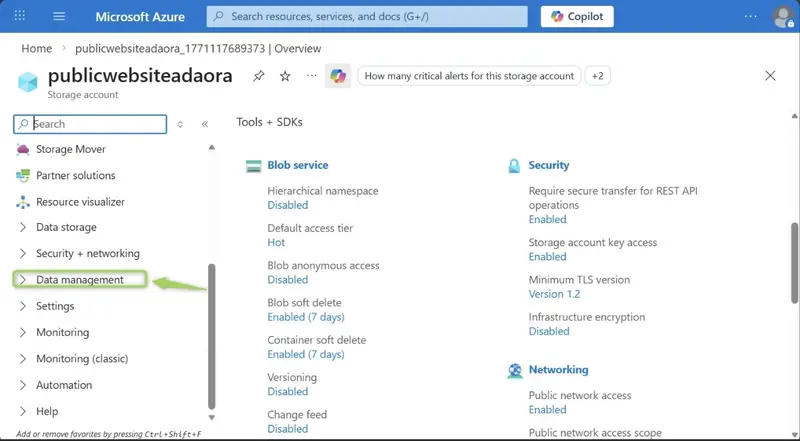800x441 pixels.
Task: Open resource more actions ellipsis near title
Action: pyautogui.click(x=312, y=76)
